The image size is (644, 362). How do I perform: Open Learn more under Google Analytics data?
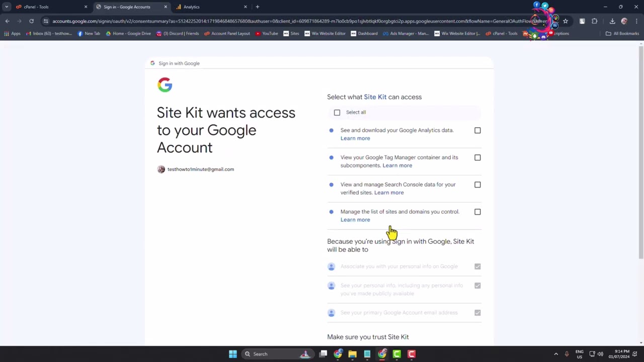click(355, 138)
